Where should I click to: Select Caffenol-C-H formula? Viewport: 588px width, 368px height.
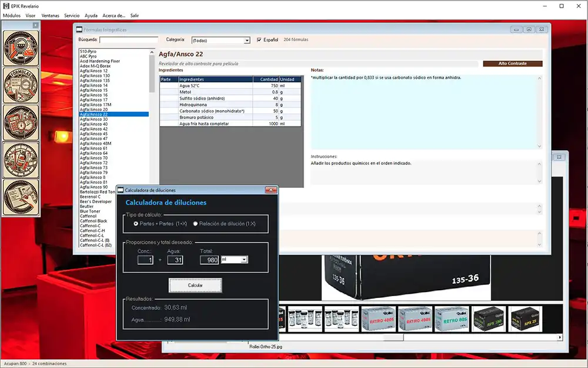click(92, 231)
